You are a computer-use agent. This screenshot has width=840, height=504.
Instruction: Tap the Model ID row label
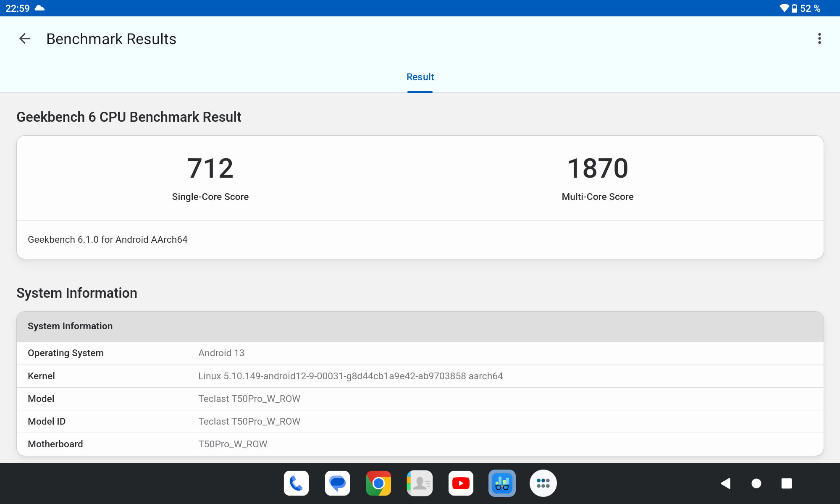[47, 421]
